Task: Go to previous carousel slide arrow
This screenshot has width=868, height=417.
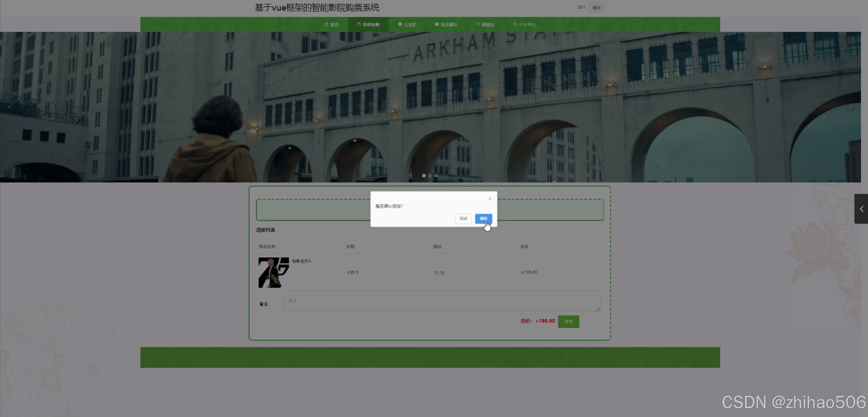Action: click(x=9, y=107)
